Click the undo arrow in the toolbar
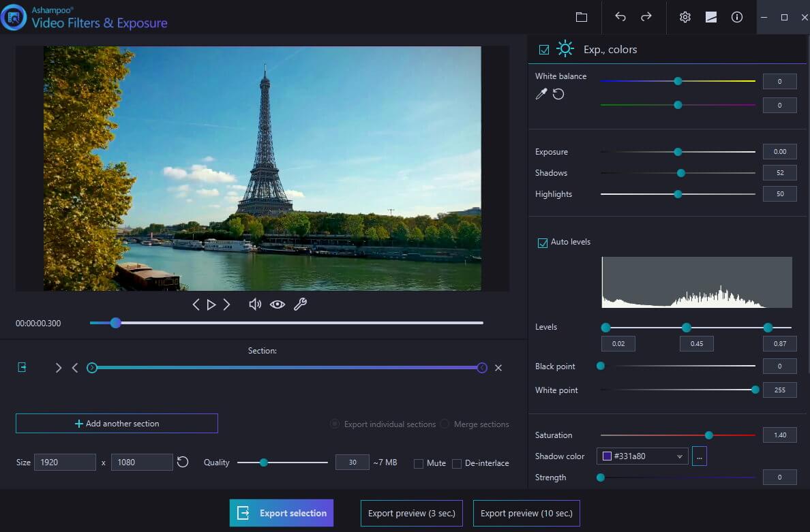This screenshot has height=532, width=810. (620, 16)
